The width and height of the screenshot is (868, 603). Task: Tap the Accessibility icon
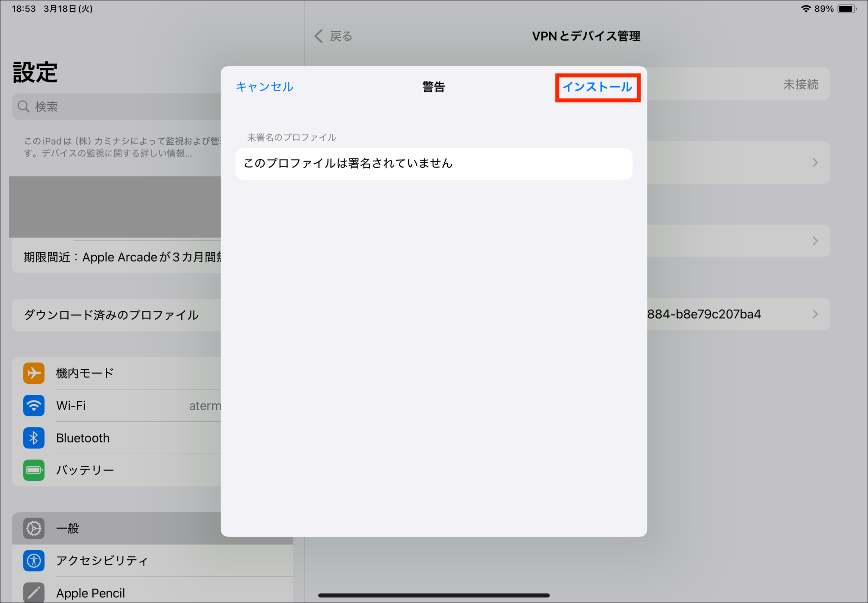34,561
